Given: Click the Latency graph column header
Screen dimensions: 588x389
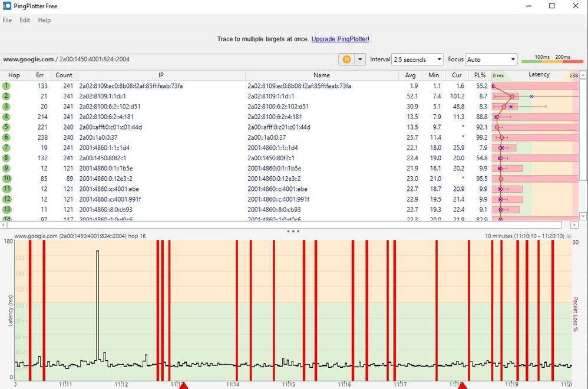Looking at the screenshot, I should click(x=535, y=75).
